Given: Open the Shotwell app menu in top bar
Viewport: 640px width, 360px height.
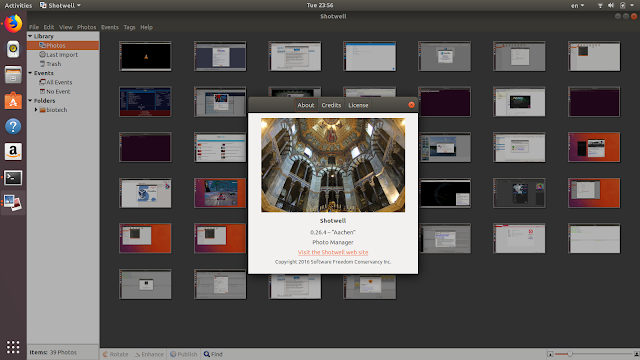Looking at the screenshot, I should (60, 5).
